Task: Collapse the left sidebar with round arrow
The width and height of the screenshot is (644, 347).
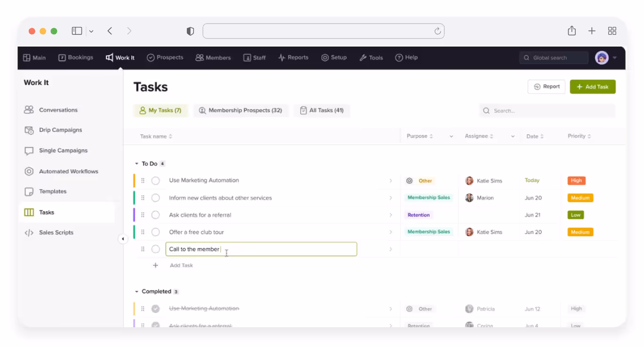Action: pos(123,239)
